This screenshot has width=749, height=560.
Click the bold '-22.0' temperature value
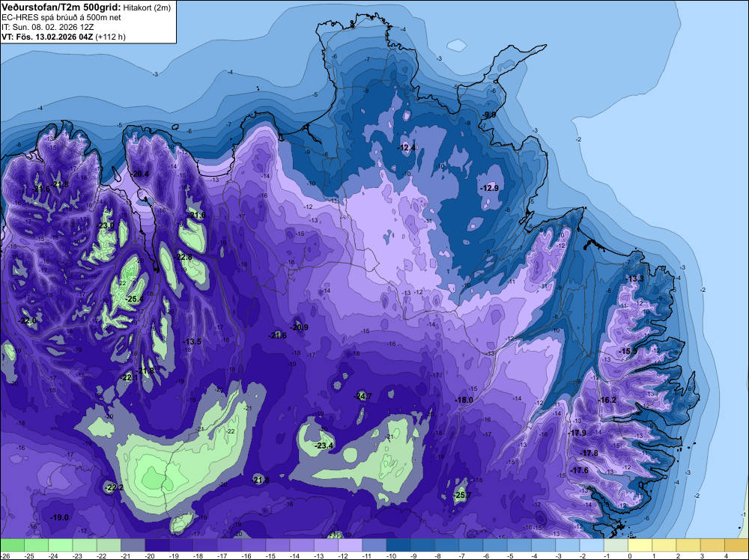click(28, 321)
